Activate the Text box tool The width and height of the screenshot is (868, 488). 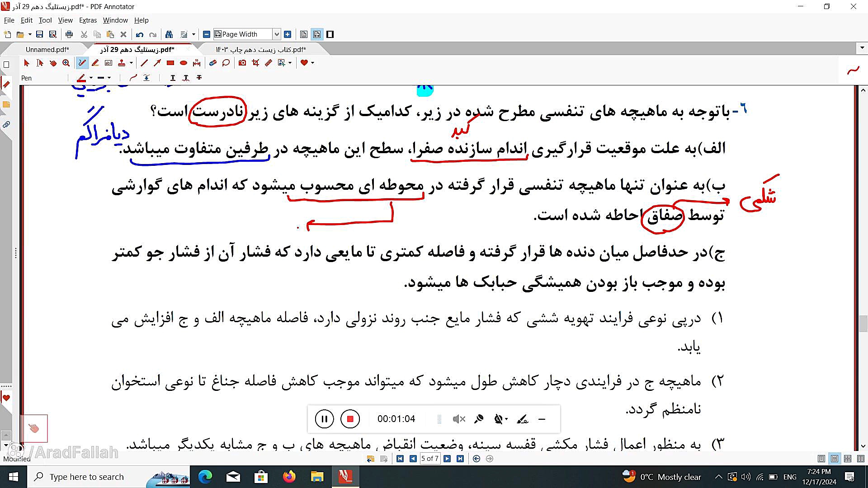(x=108, y=63)
